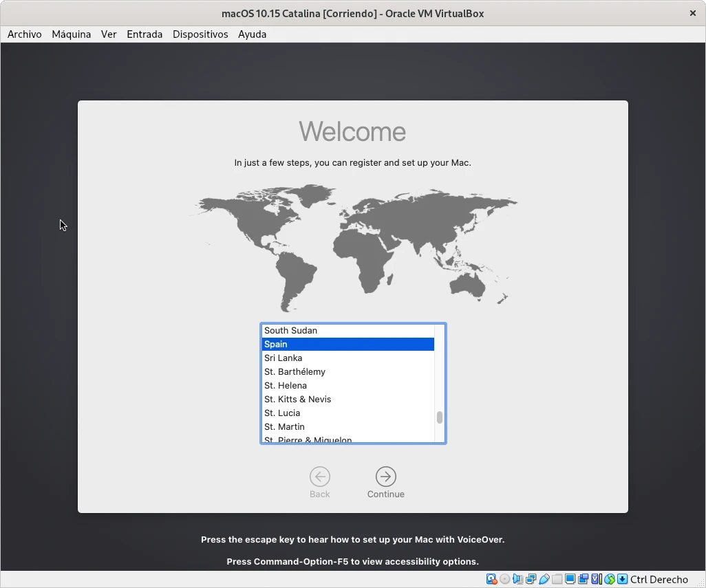Open the Dispositivos menu
This screenshot has height=588, width=706.
click(200, 34)
